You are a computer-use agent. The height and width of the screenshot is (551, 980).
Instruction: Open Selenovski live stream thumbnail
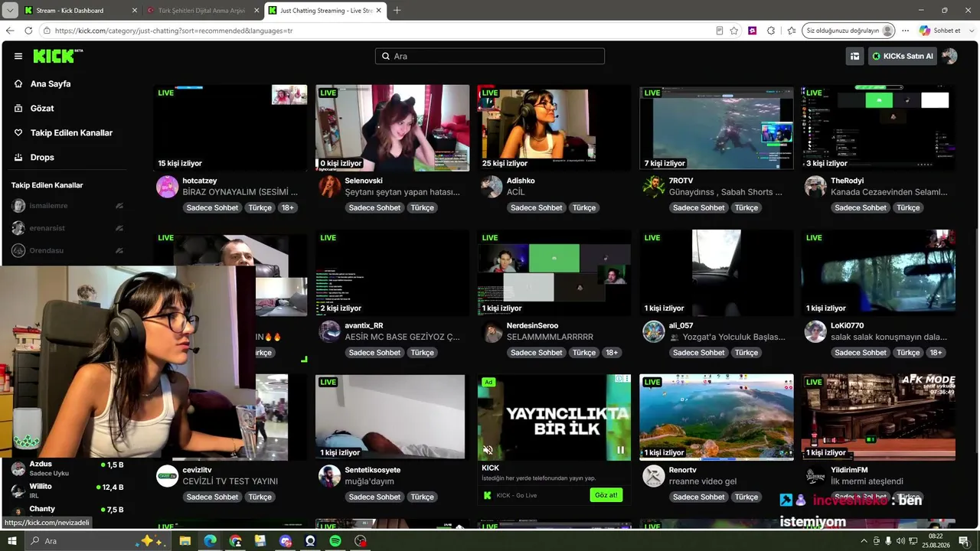392,128
